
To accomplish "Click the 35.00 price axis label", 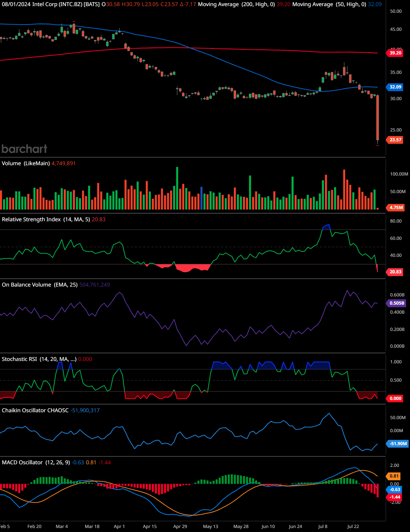I will tap(396, 72).
